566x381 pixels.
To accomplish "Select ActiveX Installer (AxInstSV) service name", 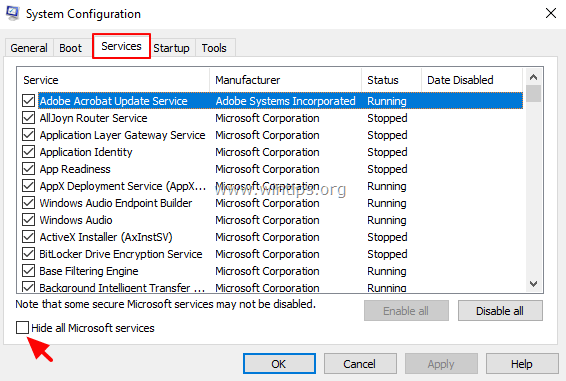I will pos(106,237).
